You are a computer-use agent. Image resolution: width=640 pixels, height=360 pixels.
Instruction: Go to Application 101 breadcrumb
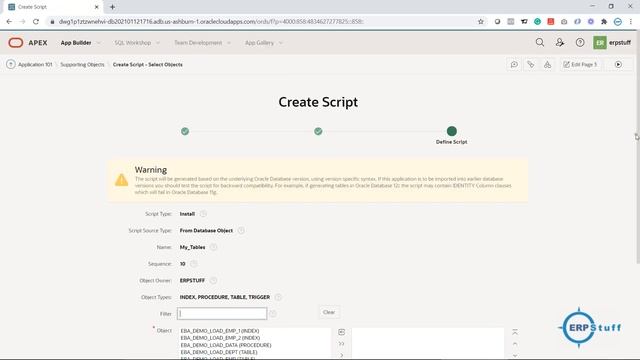[x=35, y=64]
